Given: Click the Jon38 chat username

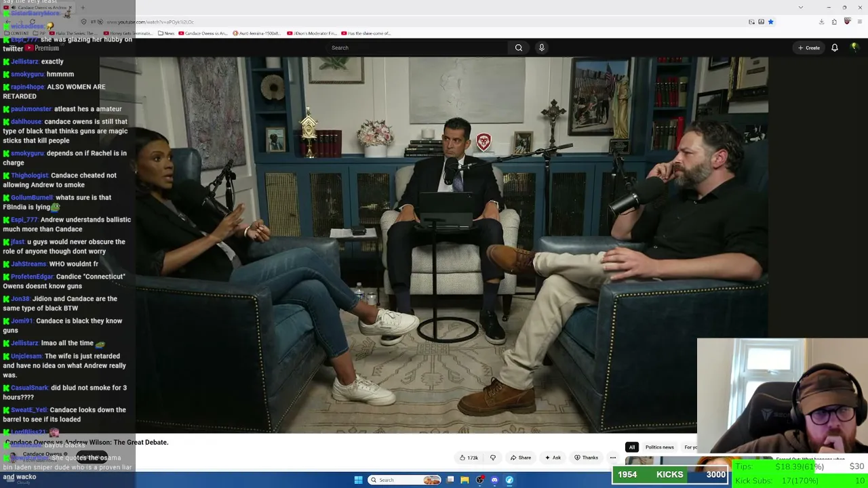Looking at the screenshot, I should pos(20,298).
